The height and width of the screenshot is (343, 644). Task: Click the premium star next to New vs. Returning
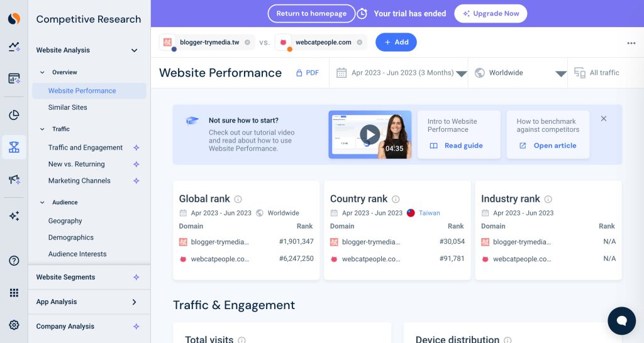pyautogui.click(x=136, y=164)
